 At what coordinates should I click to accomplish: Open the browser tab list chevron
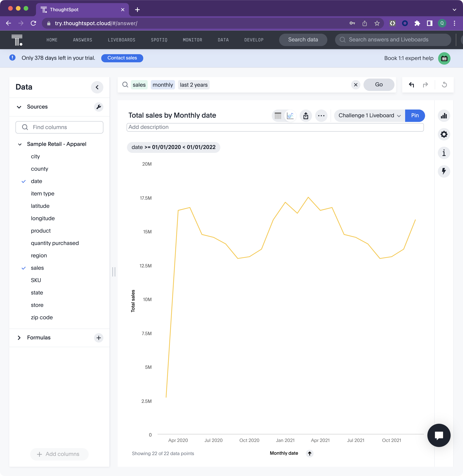(454, 9)
